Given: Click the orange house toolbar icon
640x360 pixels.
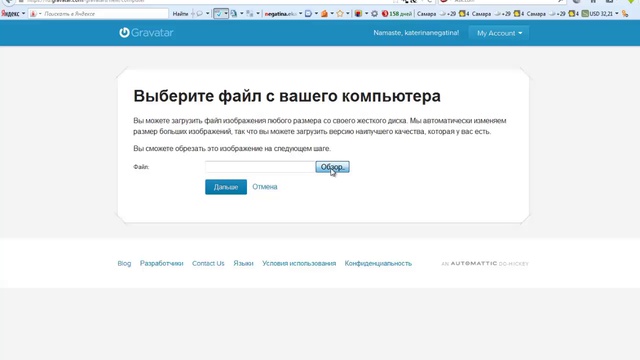Looking at the screenshot, I should pos(324,14).
